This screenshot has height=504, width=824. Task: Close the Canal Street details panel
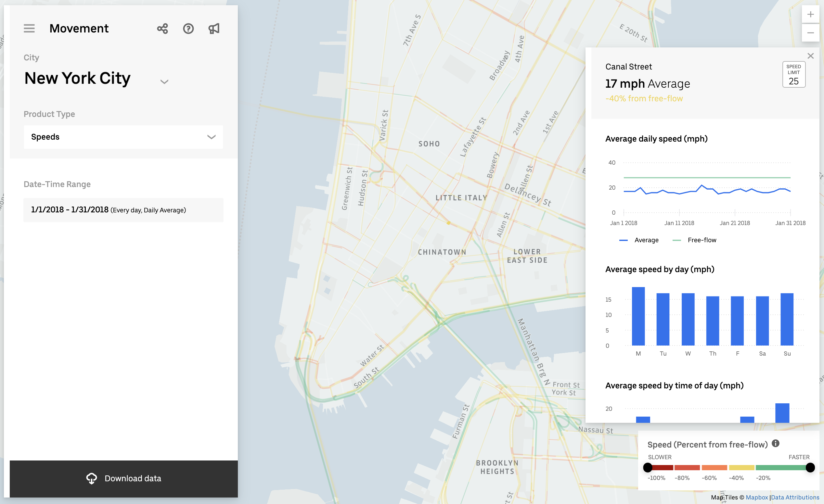(x=811, y=56)
